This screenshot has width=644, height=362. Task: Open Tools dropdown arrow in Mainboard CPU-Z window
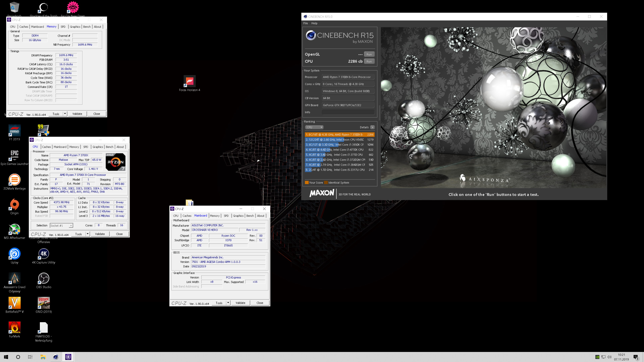[x=228, y=303]
